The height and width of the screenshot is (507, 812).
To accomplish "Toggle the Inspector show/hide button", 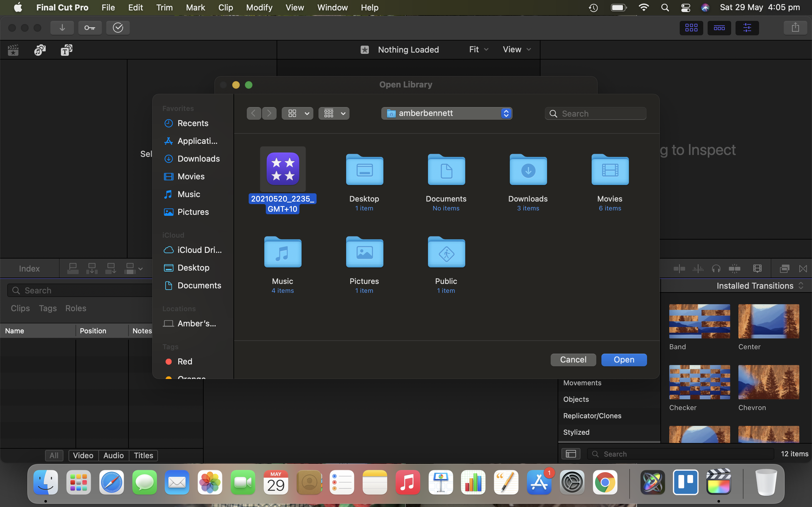I will pyautogui.click(x=747, y=28).
